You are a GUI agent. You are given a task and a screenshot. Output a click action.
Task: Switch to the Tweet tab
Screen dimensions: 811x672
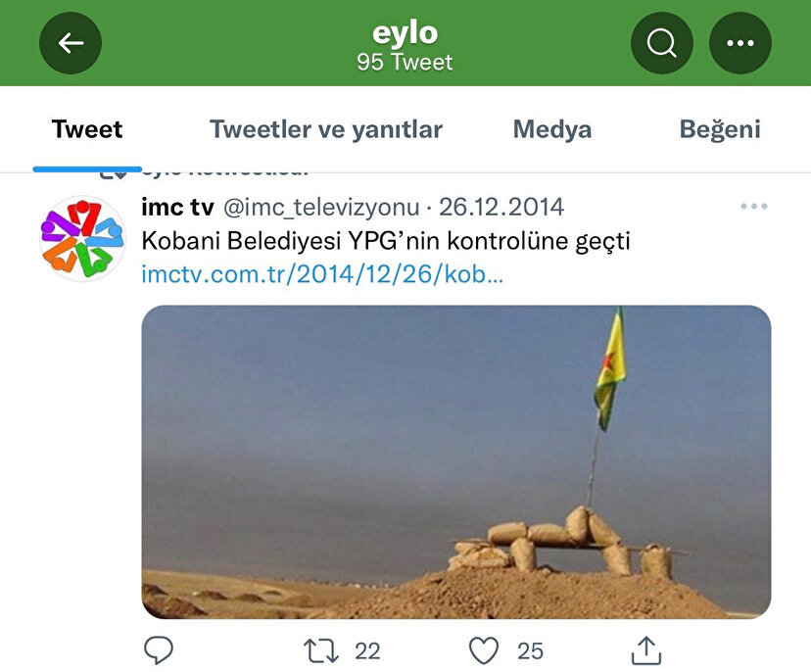point(87,129)
